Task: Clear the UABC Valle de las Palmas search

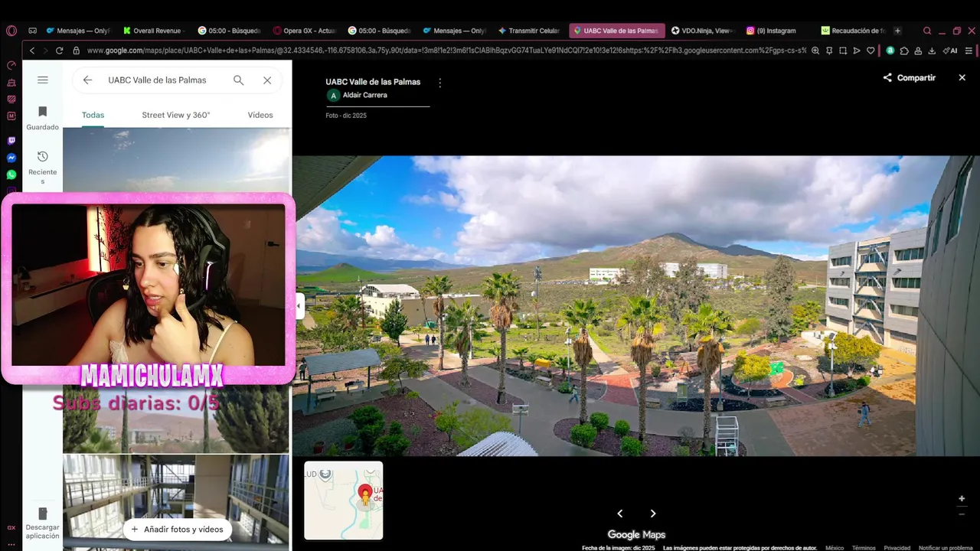Action: tap(267, 80)
